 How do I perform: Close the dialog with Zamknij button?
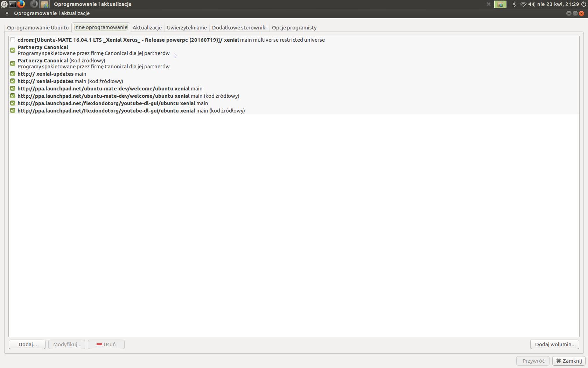tap(569, 361)
